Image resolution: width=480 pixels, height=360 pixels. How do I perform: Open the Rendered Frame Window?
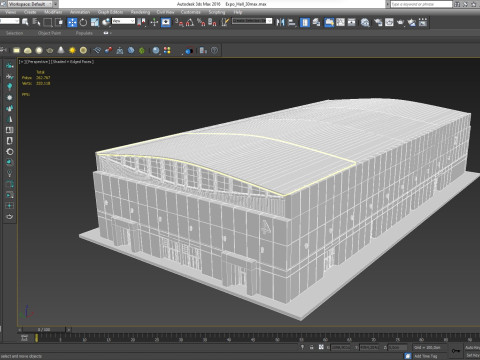tap(389, 22)
